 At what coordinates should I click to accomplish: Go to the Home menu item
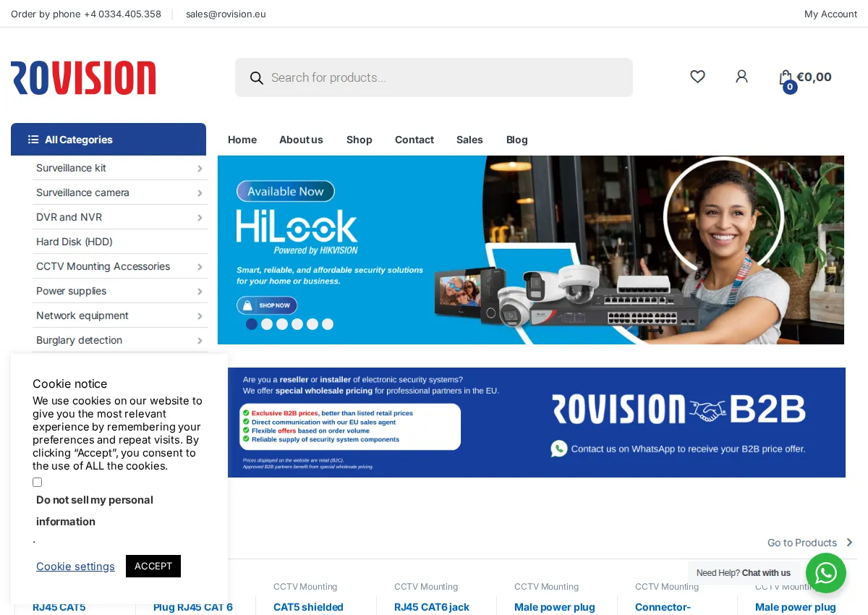tap(242, 140)
